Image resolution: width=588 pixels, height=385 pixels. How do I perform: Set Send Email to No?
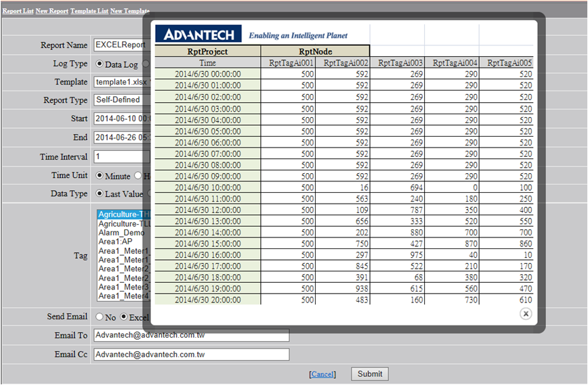[x=100, y=317]
